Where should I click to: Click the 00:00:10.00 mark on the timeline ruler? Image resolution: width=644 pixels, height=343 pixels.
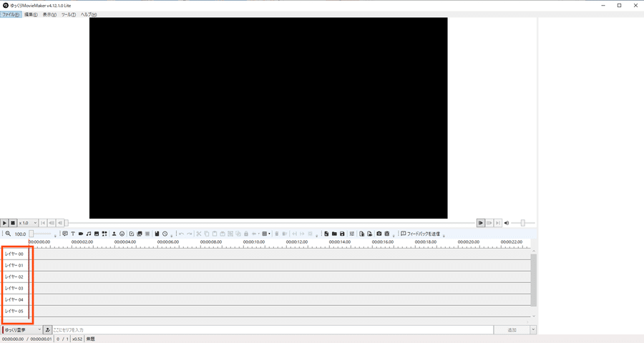(x=254, y=242)
